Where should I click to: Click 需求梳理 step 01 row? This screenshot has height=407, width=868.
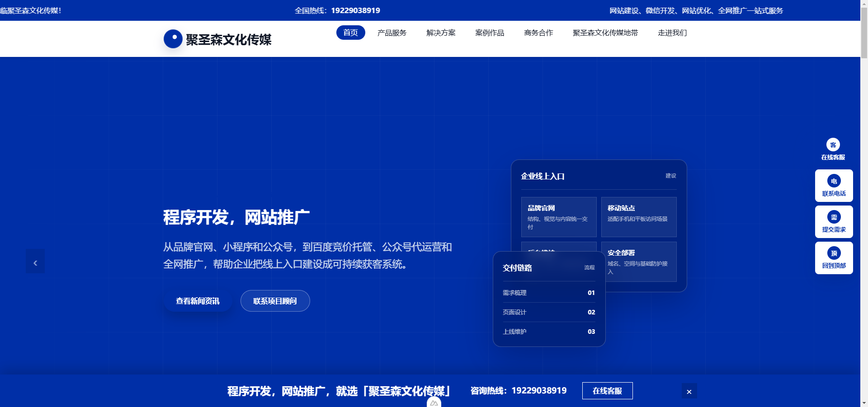(x=549, y=293)
